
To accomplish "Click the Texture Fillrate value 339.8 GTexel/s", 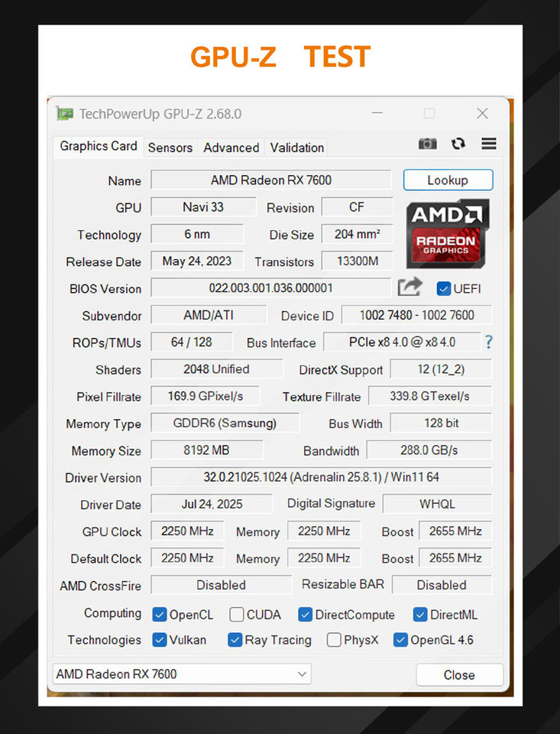I will (430, 396).
